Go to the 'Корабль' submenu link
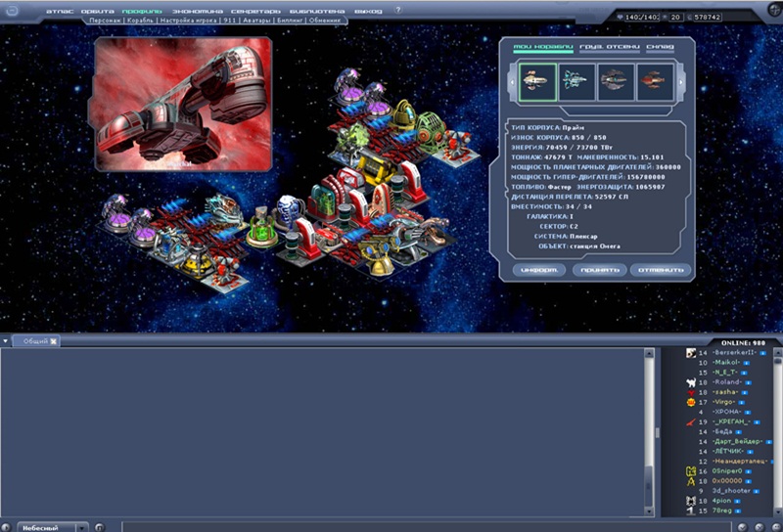Viewport: 783px width, 532px height. click(x=144, y=21)
